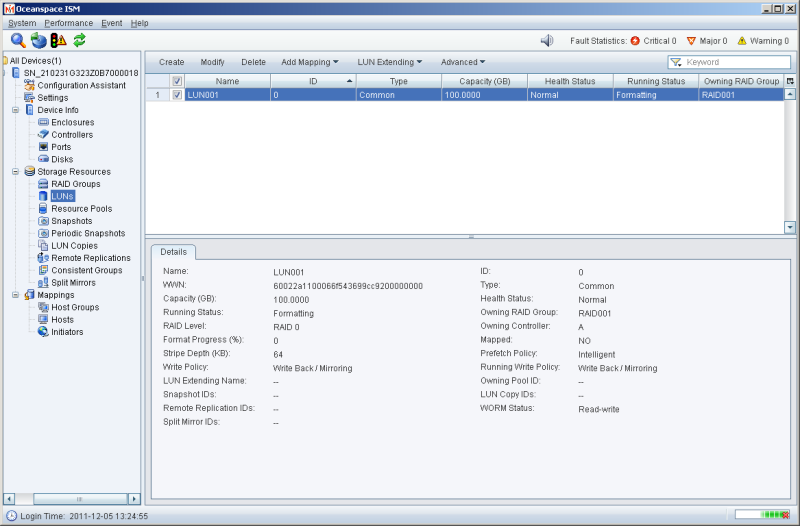
Task: Click the traffic light alarm icon
Action: (x=59, y=40)
